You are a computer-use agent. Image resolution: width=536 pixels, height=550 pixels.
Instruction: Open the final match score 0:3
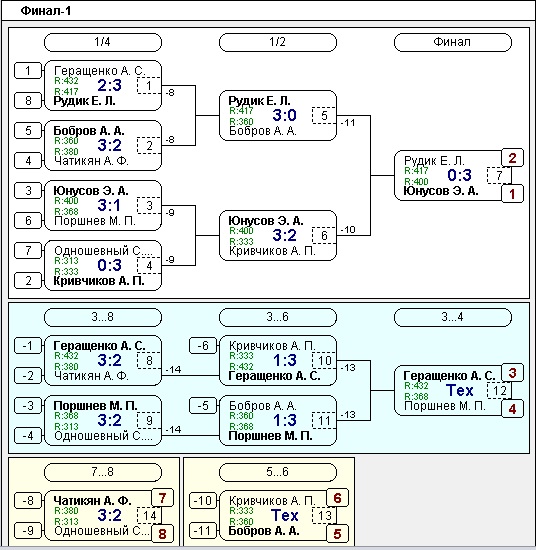(x=460, y=175)
